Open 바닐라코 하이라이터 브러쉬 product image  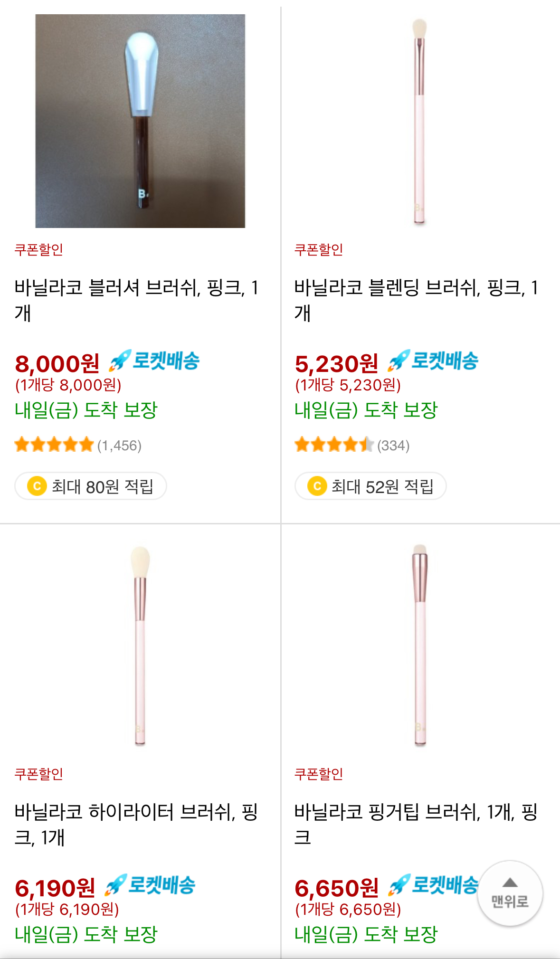(x=140, y=645)
